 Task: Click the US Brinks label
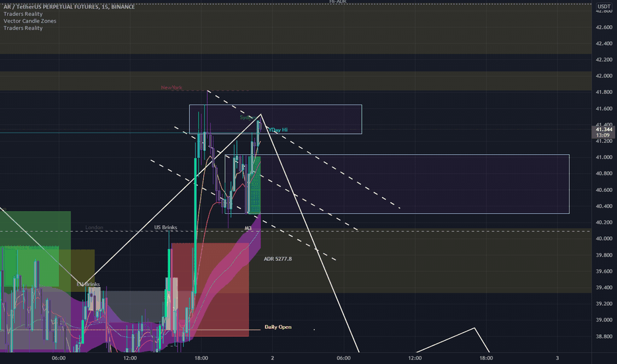[x=166, y=228]
